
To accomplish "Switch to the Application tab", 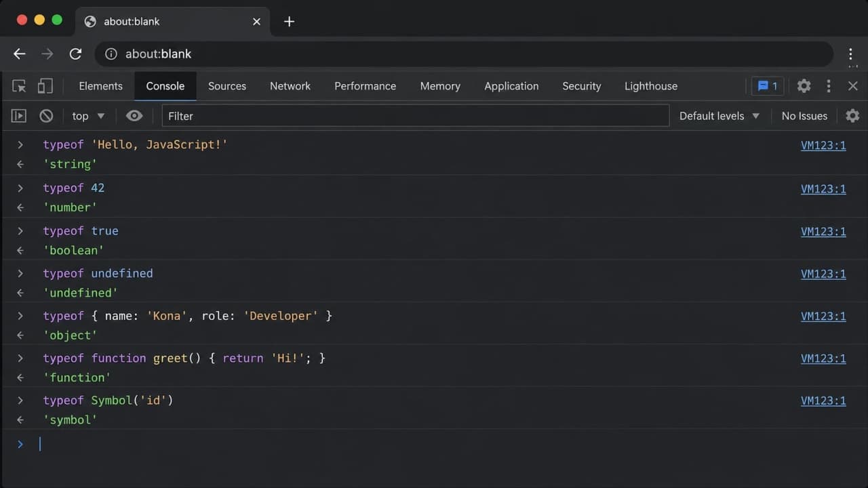I will point(511,86).
